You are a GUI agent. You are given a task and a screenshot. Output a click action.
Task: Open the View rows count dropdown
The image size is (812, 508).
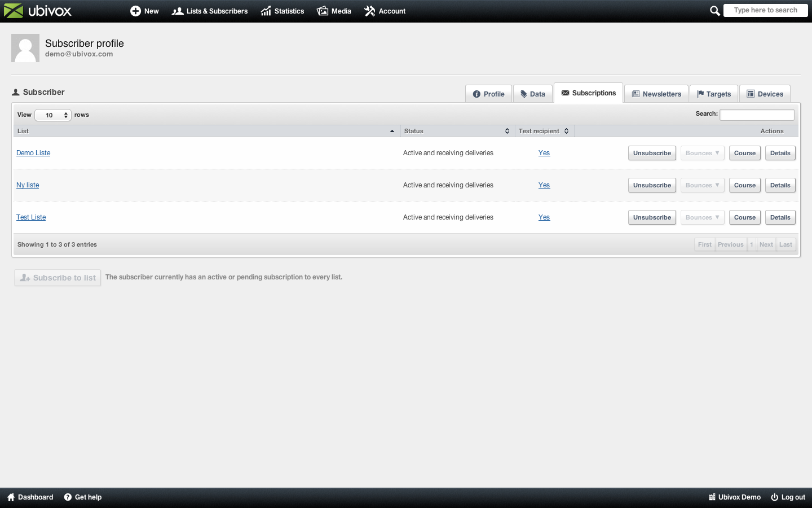[x=53, y=115]
